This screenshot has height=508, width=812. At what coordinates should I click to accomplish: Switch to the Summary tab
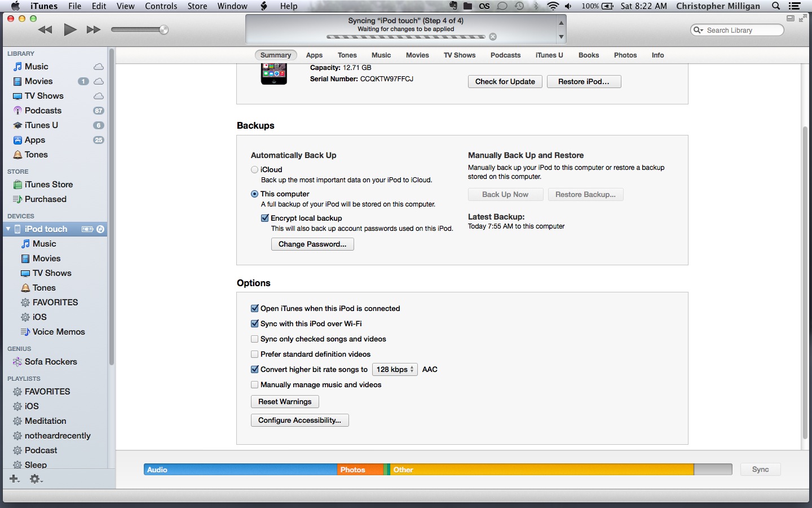pos(276,55)
